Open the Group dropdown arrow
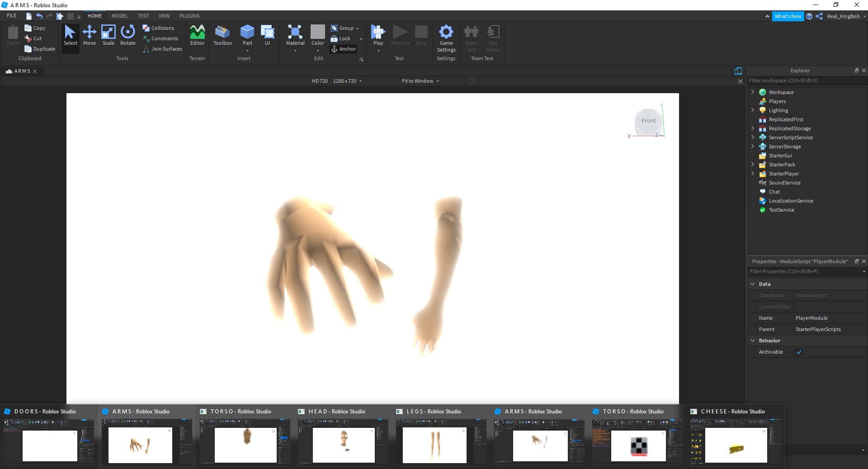This screenshot has width=868, height=469. pos(357,28)
